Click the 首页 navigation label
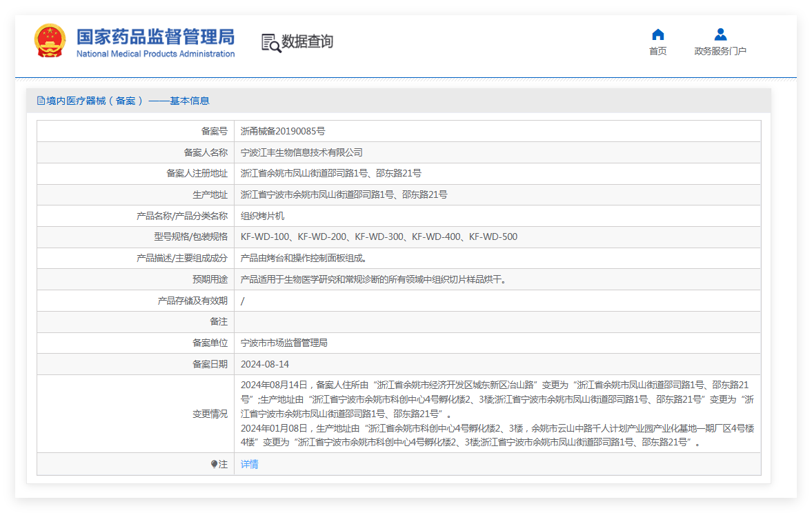The height and width of the screenshot is (513, 812). (x=657, y=51)
